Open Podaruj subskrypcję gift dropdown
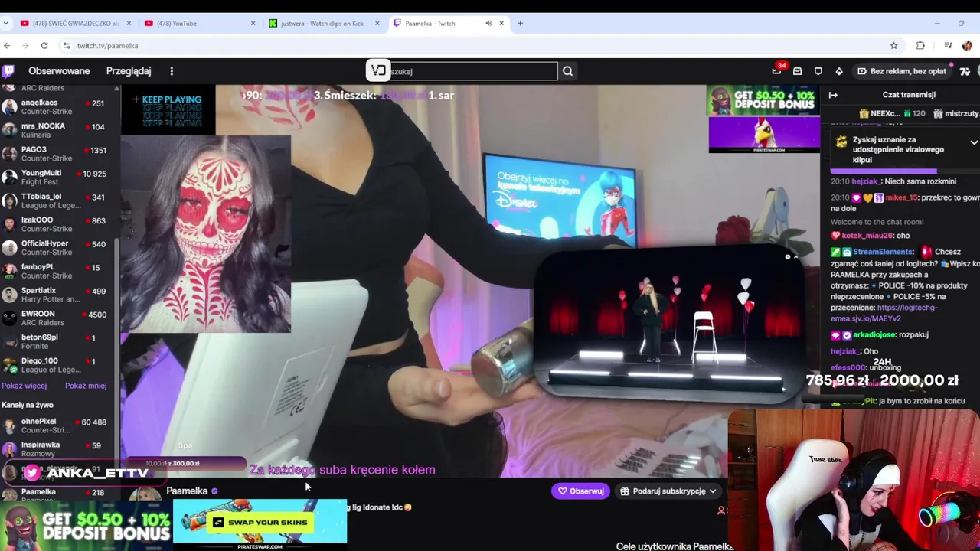 point(668,491)
